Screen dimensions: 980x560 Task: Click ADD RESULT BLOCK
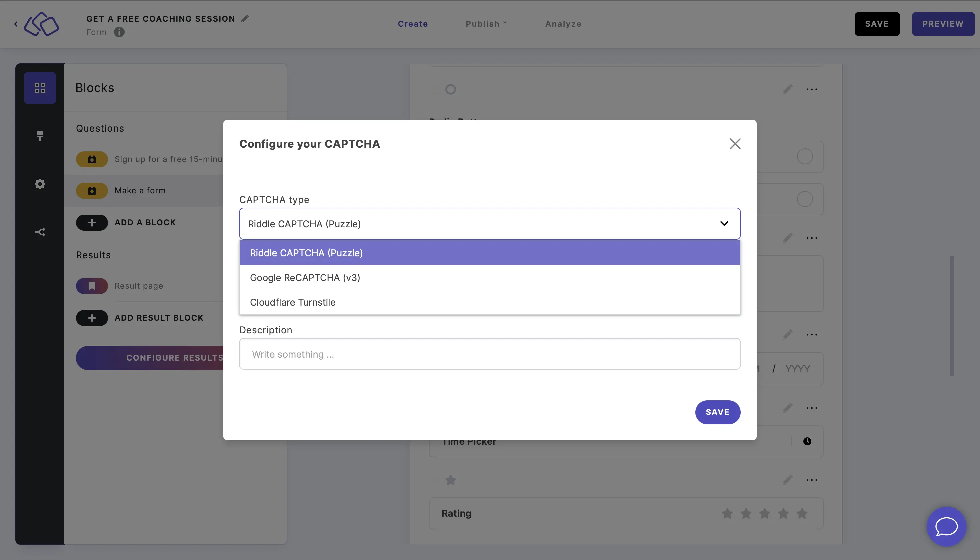[x=159, y=318]
